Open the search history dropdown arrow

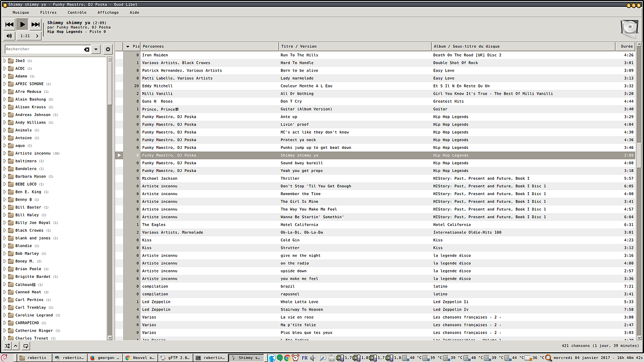pos(96,49)
